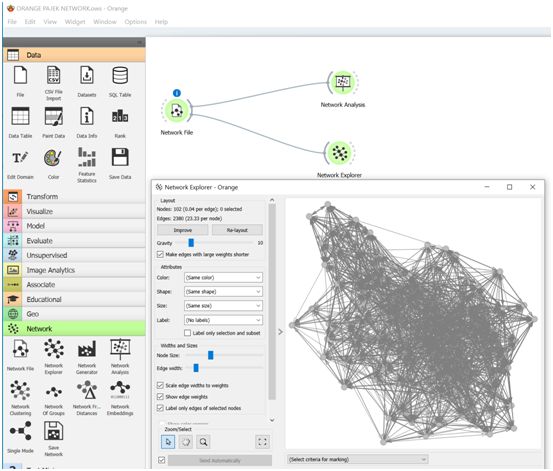Select the Network Generator widget
The image size is (553, 471).
point(87,348)
